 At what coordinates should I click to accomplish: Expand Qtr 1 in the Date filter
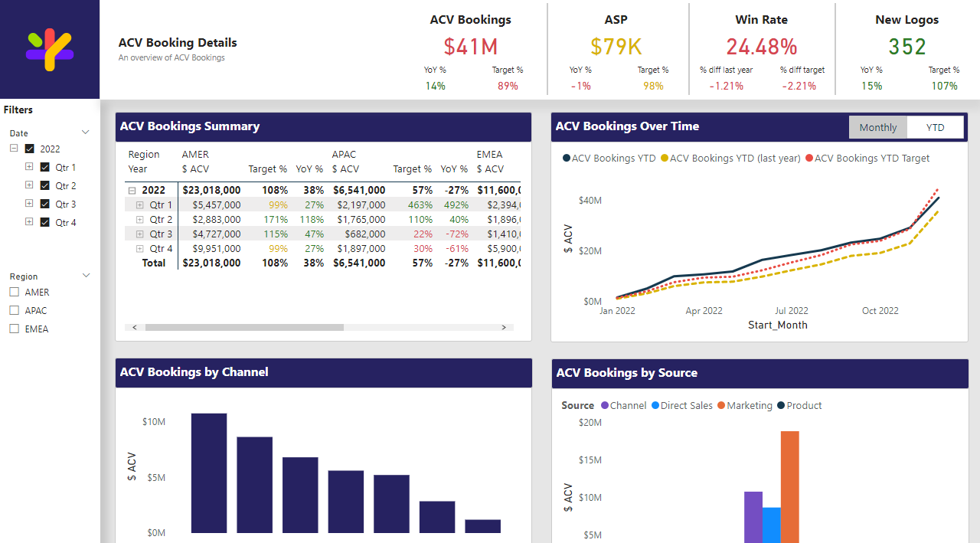[x=29, y=166]
